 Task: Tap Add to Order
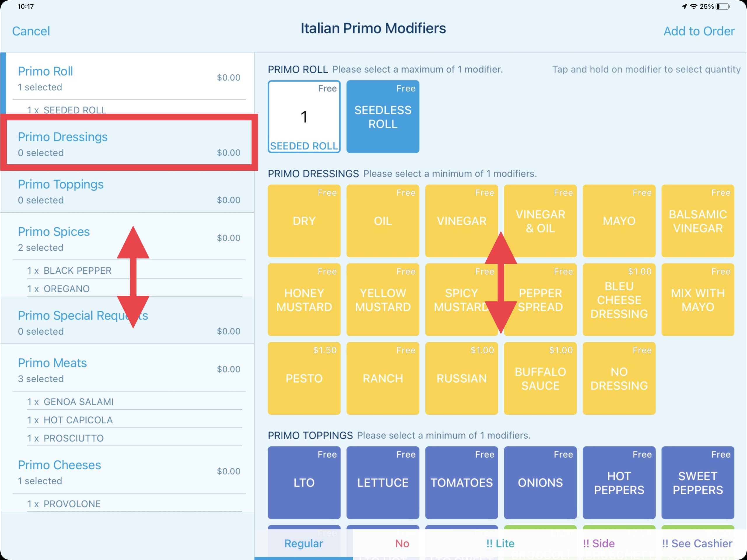tap(699, 31)
